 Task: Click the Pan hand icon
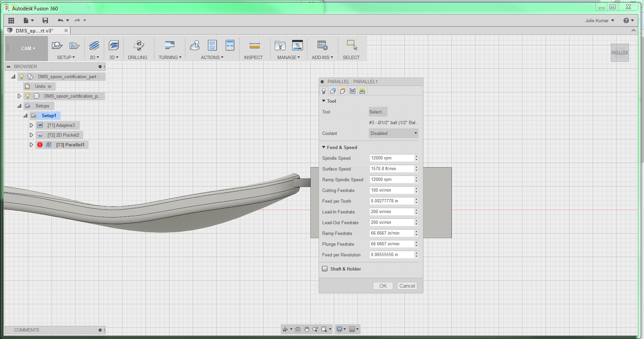point(307,329)
